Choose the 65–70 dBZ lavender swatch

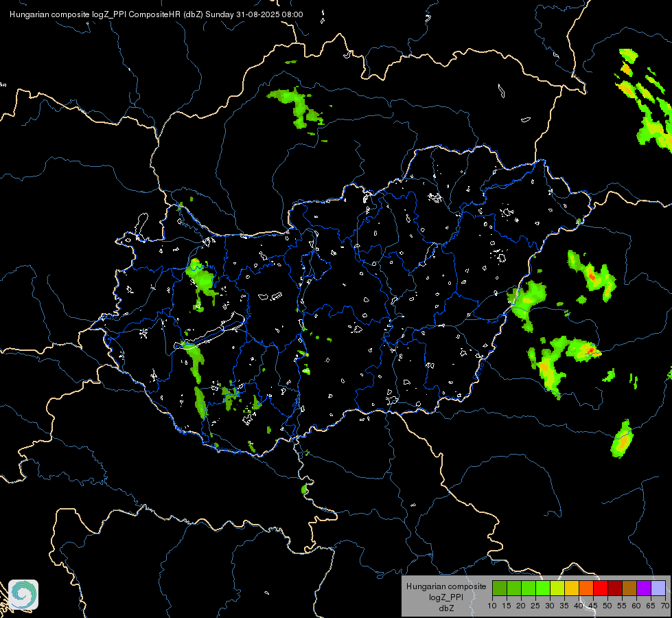pyautogui.click(x=658, y=588)
